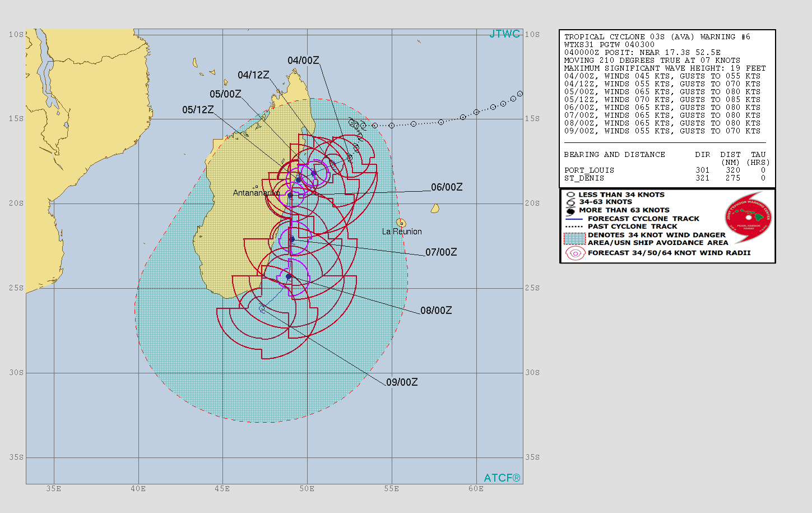This screenshot has width=812, height=513.
Task: Click the 08/00Z winds 065 KTS row
Action: coord(662,123)
